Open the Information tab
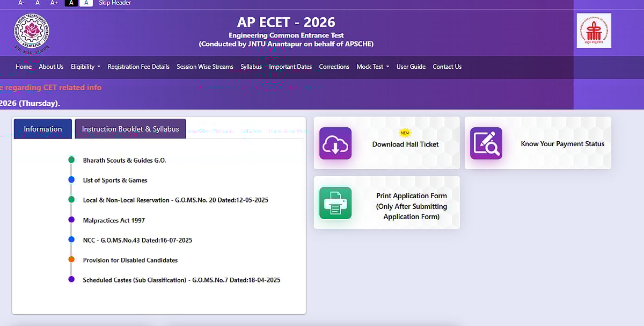The width and height of the screenshot is (644, 326). (43, 129)
